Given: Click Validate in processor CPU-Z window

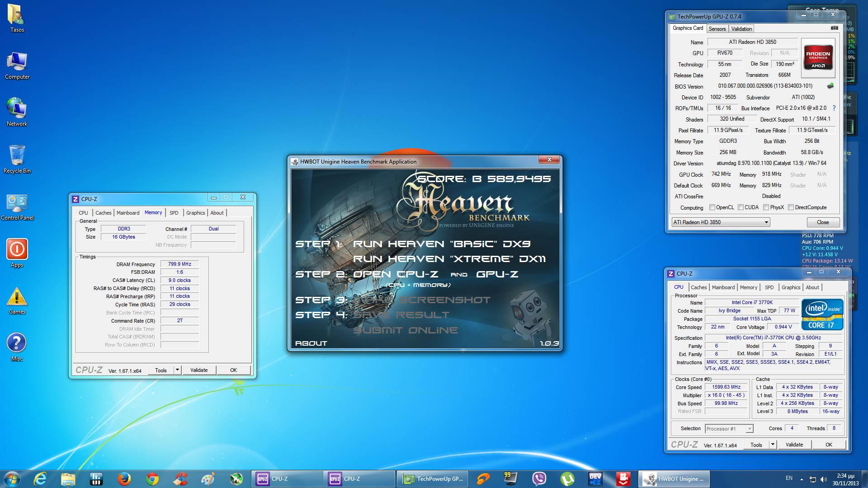Looking at the screenshot, I should coord(794,445).
